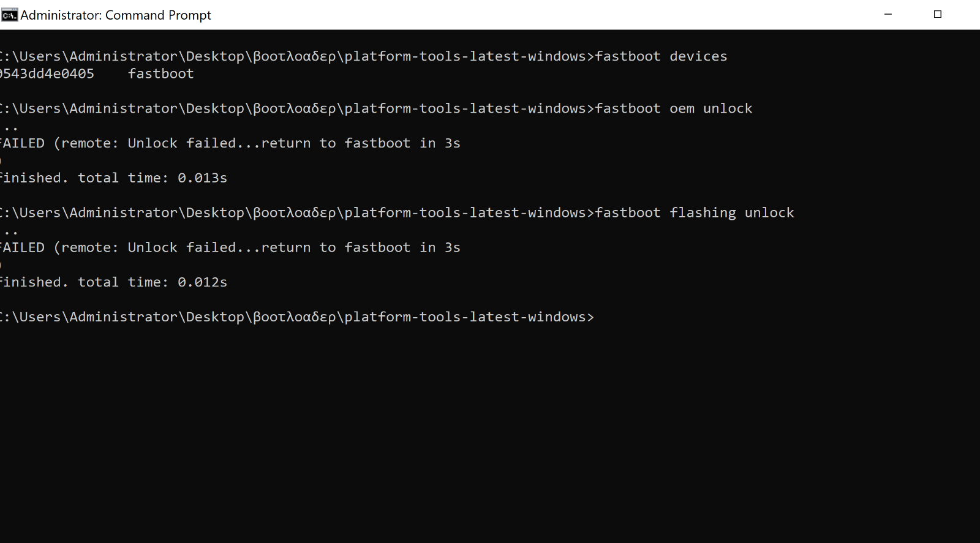The height and width of the screenshot is (543, 980).
Task: Maximize the Command Prompt window
Action: (938, 15)
